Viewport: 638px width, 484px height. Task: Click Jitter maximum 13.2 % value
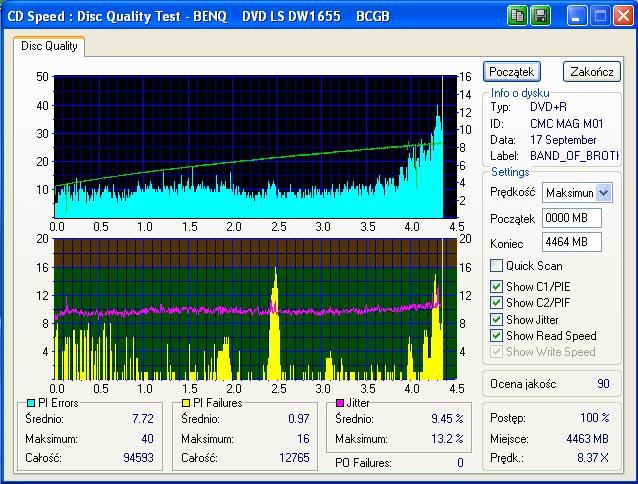(447, 438)
